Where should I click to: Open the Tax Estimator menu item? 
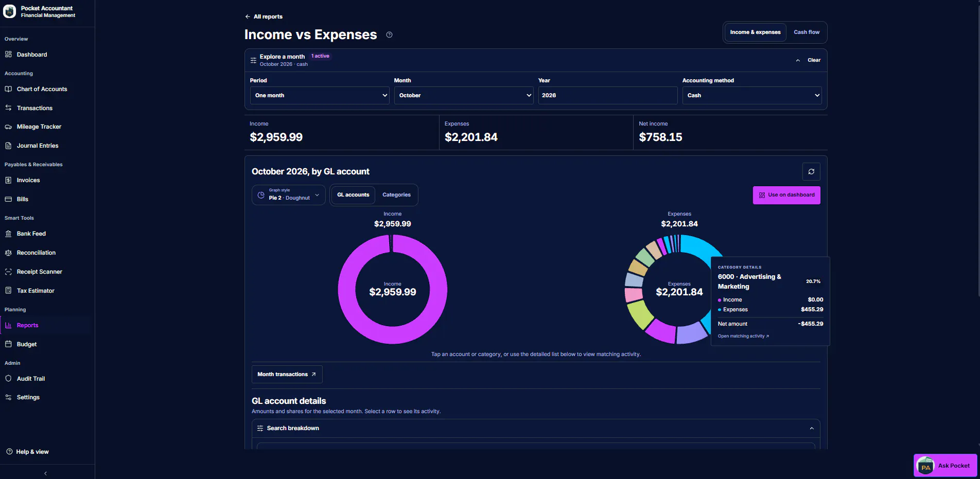point(36,291)
